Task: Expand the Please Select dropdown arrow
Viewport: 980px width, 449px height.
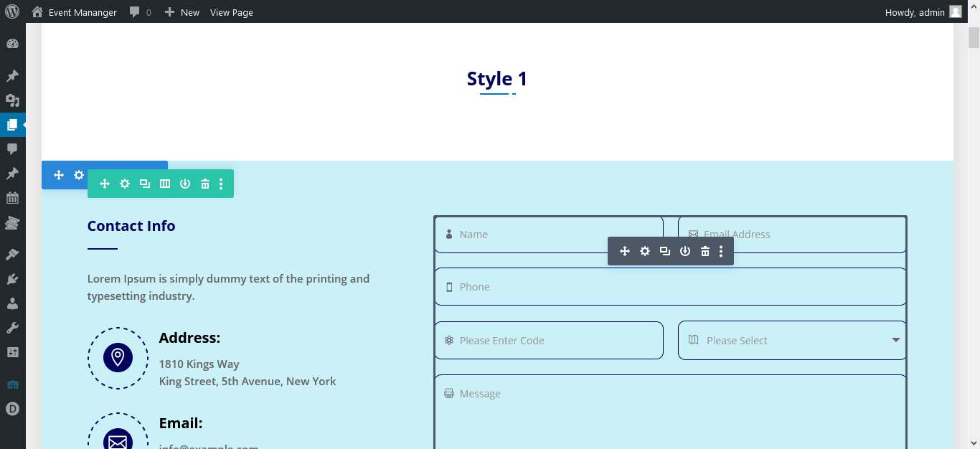Action: (896, 340)
